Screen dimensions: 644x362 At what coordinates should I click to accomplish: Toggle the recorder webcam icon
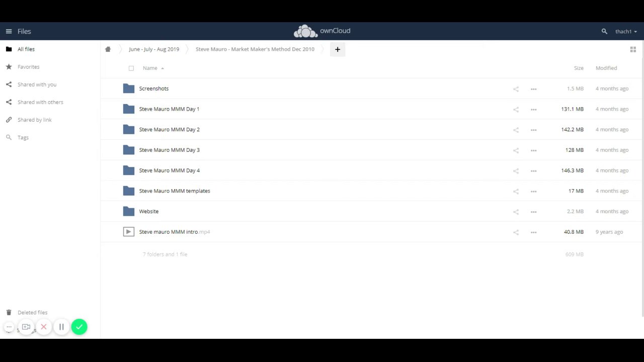click(x=26, y=327)
